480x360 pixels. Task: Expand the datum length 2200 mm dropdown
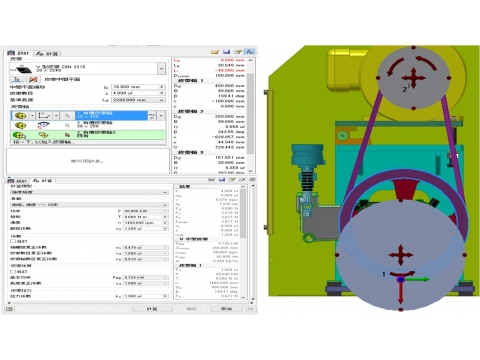pyautogui.click(x=162, y=100)
